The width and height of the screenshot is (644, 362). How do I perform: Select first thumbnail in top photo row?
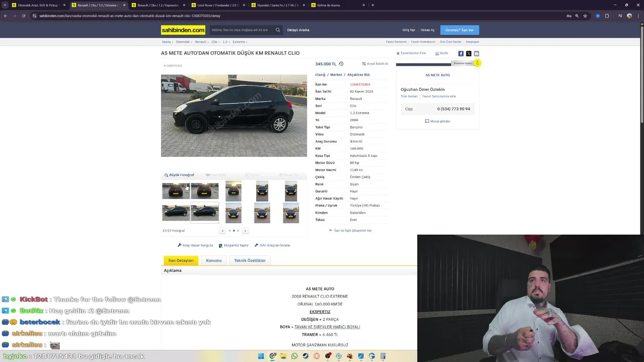(176, 191)
